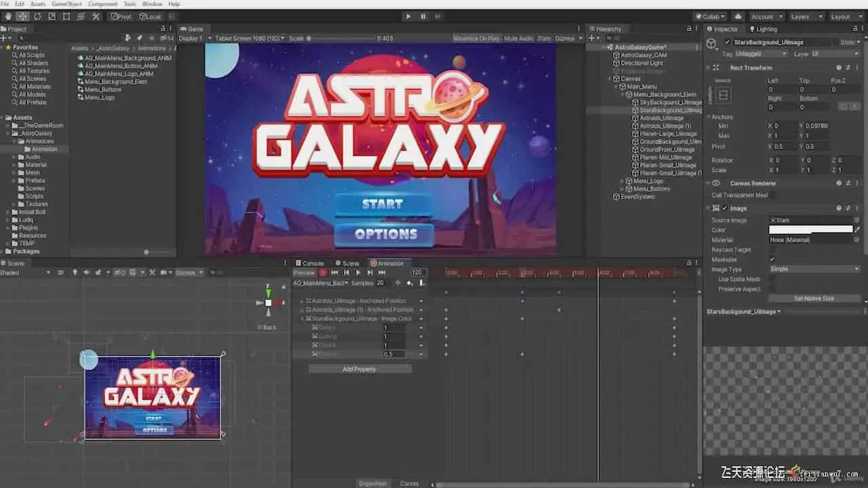Viewport: 868px width, 488px height.
Task: Open the Tag Untagged dropdown
Action: click(762, 54)
